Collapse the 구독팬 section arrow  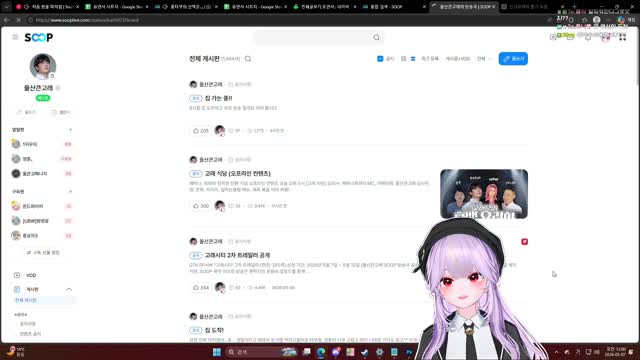coord(70,191)
